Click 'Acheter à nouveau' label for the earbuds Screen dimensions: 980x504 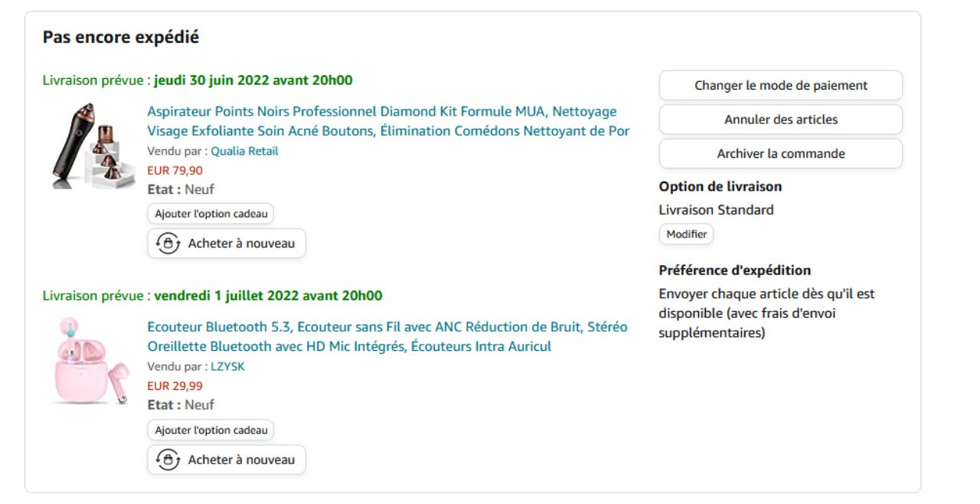point(241,460)
